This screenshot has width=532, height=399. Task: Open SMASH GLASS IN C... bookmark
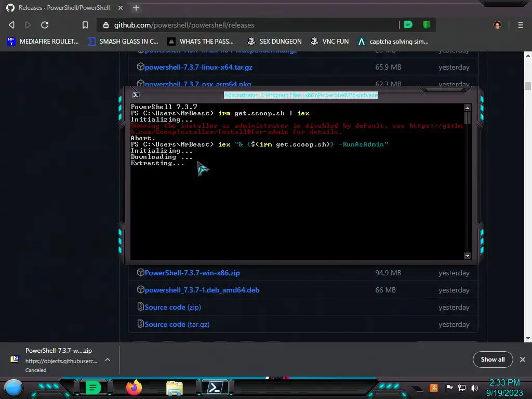[123, 42]
